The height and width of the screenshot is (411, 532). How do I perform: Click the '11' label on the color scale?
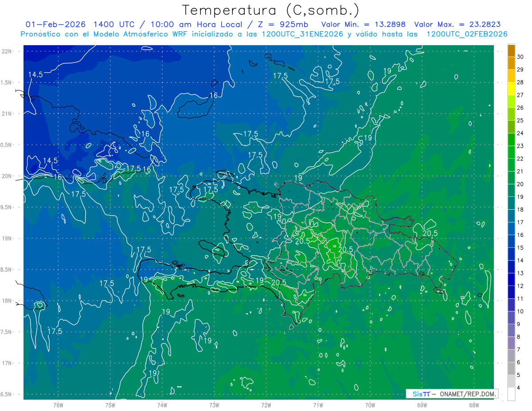520,299
